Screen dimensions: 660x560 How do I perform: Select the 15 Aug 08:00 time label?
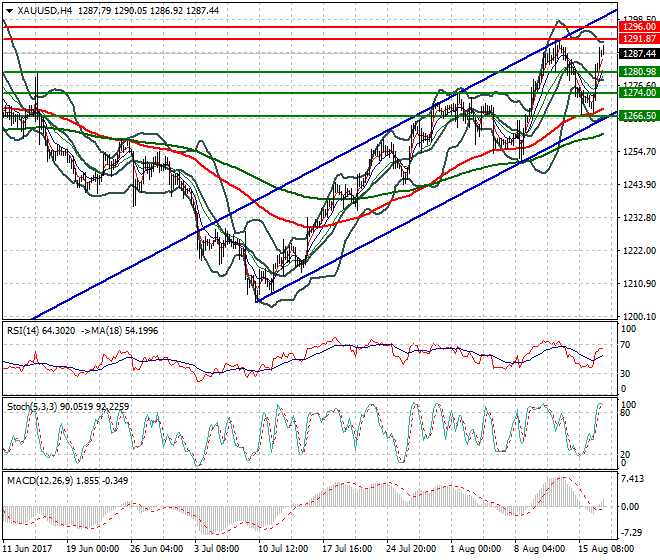point(606,549)
